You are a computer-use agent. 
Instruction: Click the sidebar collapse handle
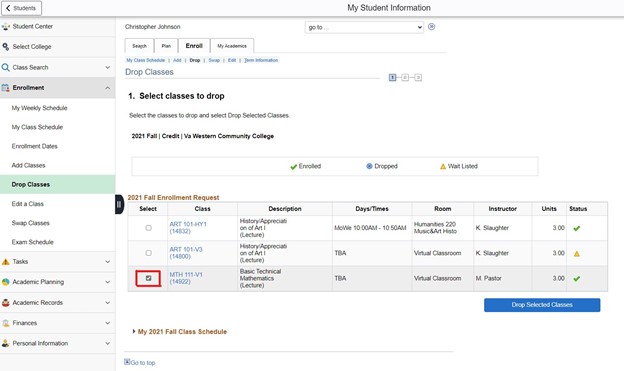[x=119, y=204]
